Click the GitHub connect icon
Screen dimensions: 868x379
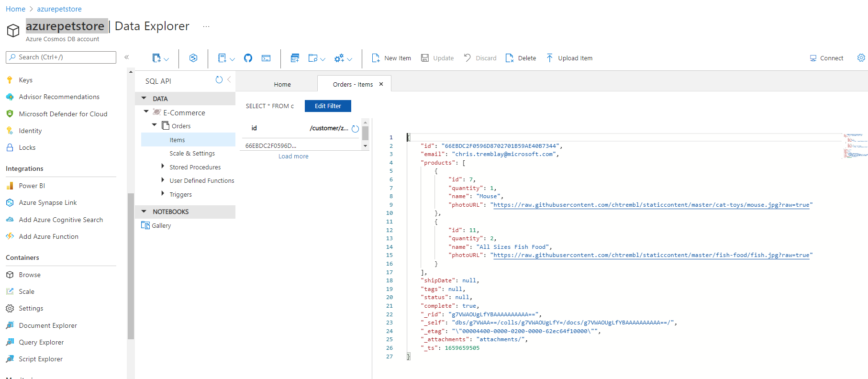coord(248,58)
